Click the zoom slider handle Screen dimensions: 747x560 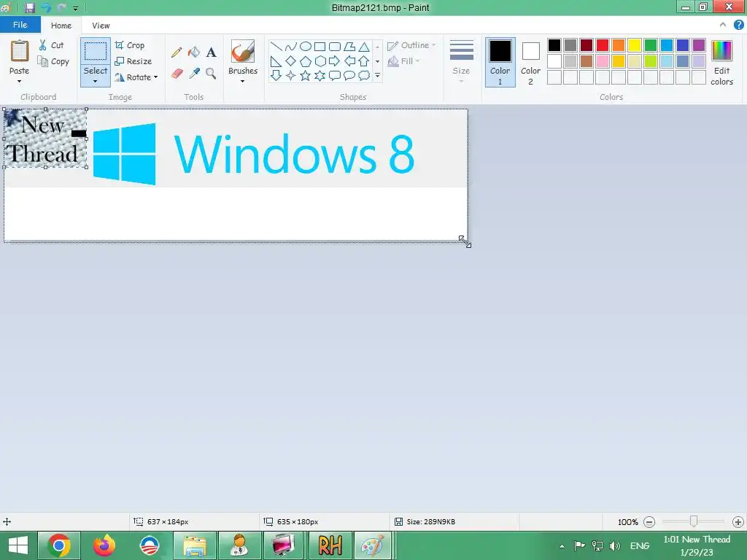pos(694,522)
